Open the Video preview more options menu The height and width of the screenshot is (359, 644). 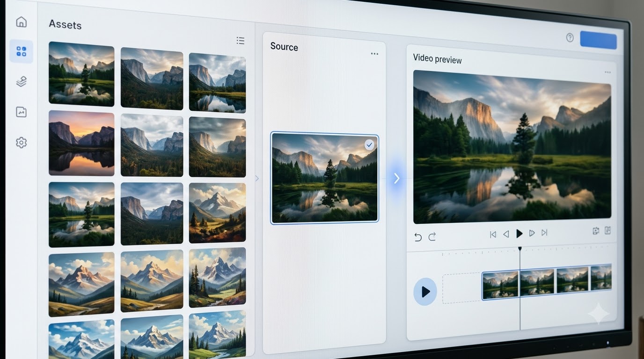(607, 72)
